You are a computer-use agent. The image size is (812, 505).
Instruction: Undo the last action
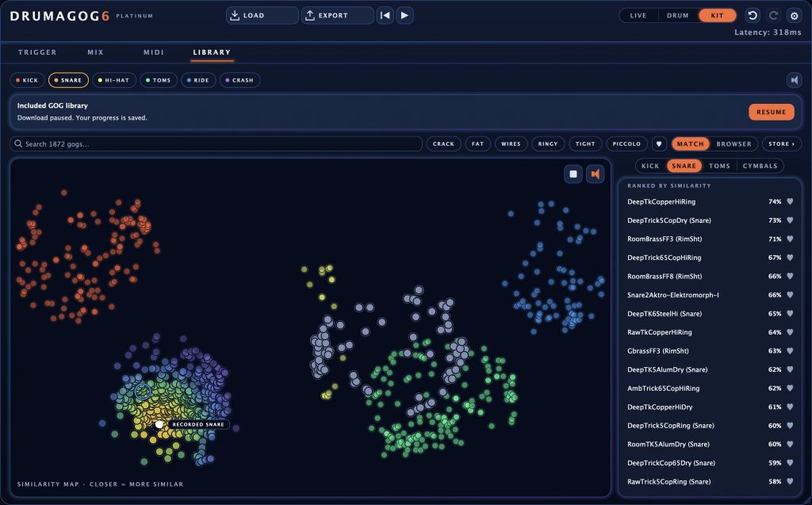(753, 16)
